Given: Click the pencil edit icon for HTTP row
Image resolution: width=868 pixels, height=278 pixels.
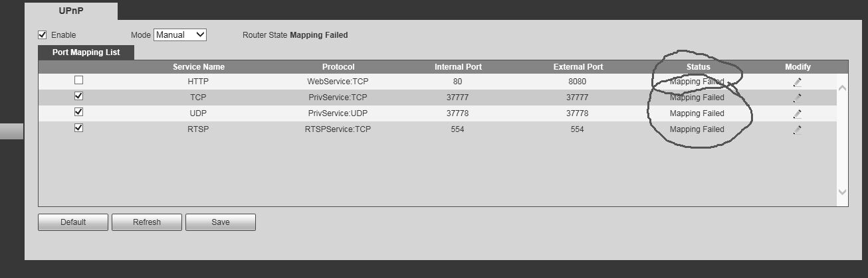Looking at the screenshot, I should click(797, 82).
